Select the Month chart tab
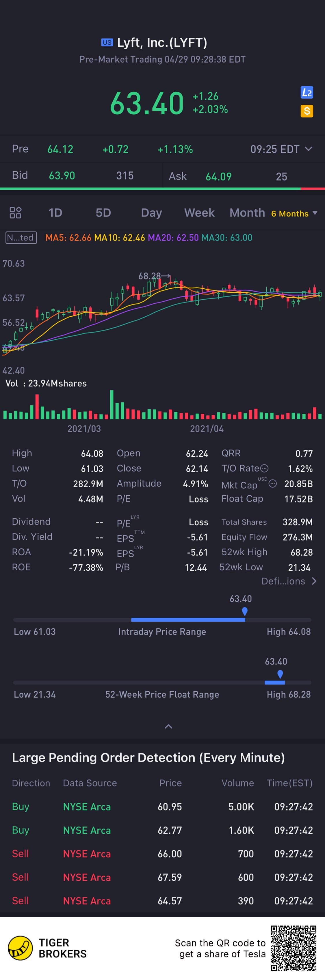The image size is (325, 980). point(247,213)
